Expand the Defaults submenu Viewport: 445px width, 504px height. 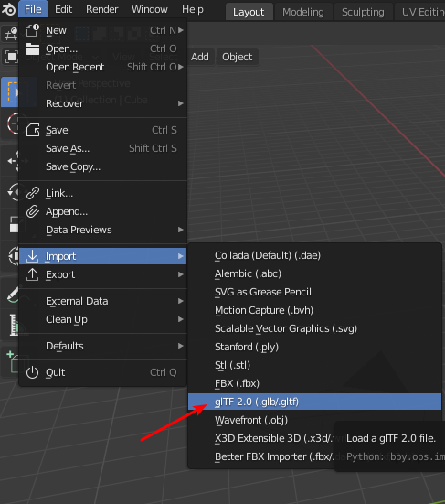[102, 346]
